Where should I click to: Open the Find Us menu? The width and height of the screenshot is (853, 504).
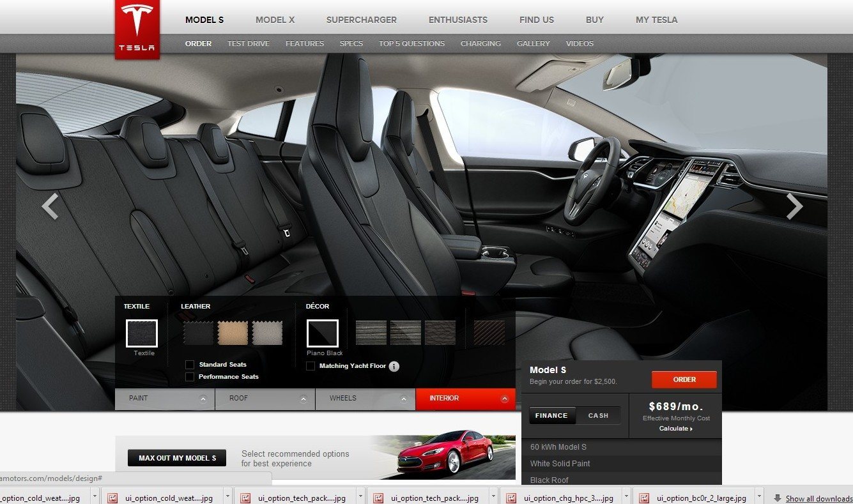pos(537,20)
